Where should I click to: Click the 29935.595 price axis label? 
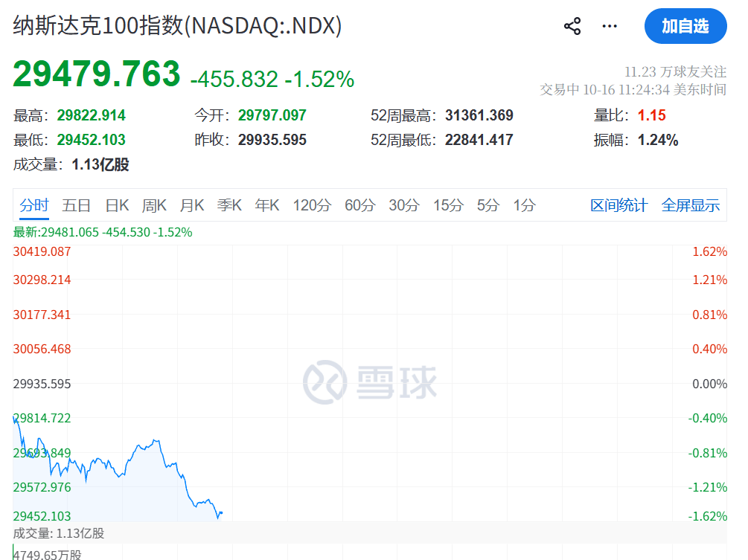[x=42, y=384]
